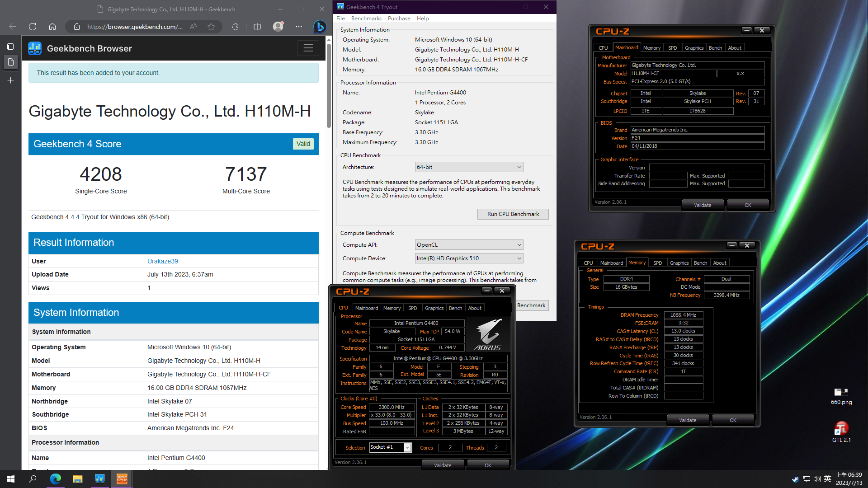Open Edge settings and more menu
Viewport: 868px width, 488px height.
click(x=299, y=27)
